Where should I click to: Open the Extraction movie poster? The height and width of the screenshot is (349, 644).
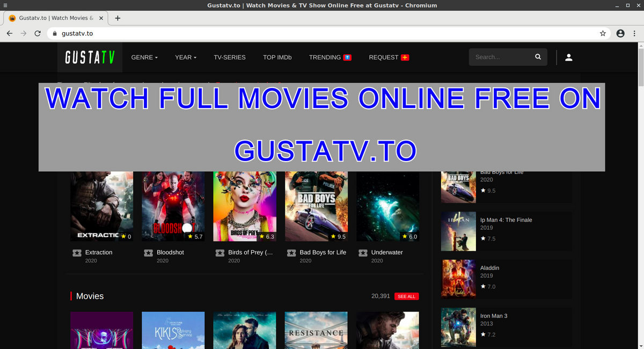102,206
